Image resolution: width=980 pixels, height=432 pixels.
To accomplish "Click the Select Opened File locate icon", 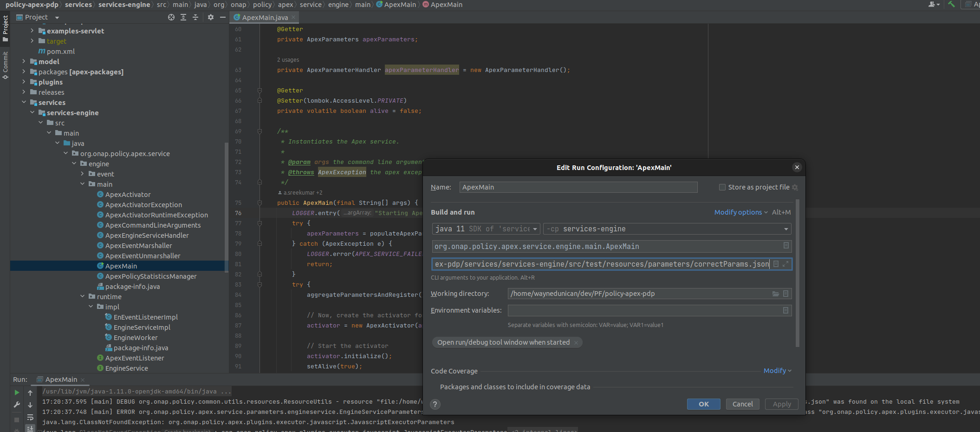I will tap(171, 17).
